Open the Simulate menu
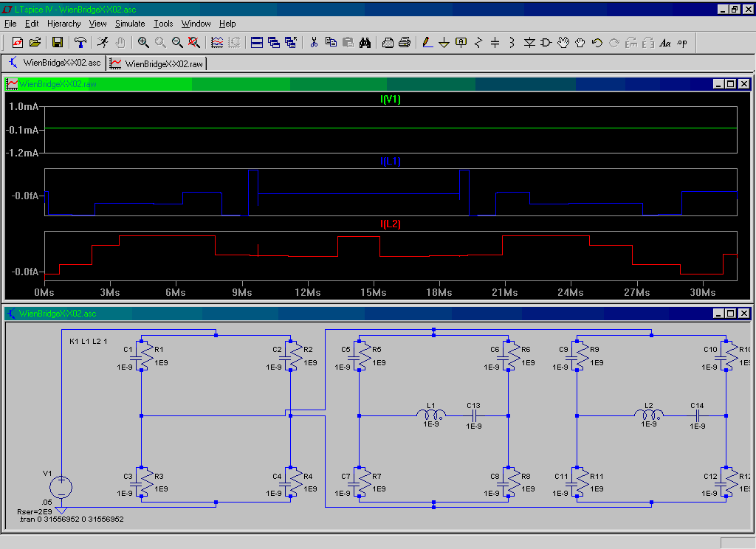The width and height of the screenshot is (756, 549). [130, 24]
